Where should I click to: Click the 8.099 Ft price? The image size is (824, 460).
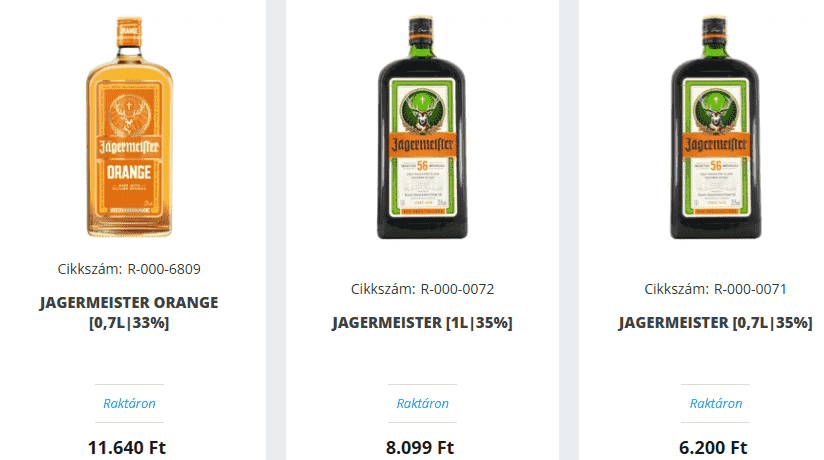(x=420, y=447)
